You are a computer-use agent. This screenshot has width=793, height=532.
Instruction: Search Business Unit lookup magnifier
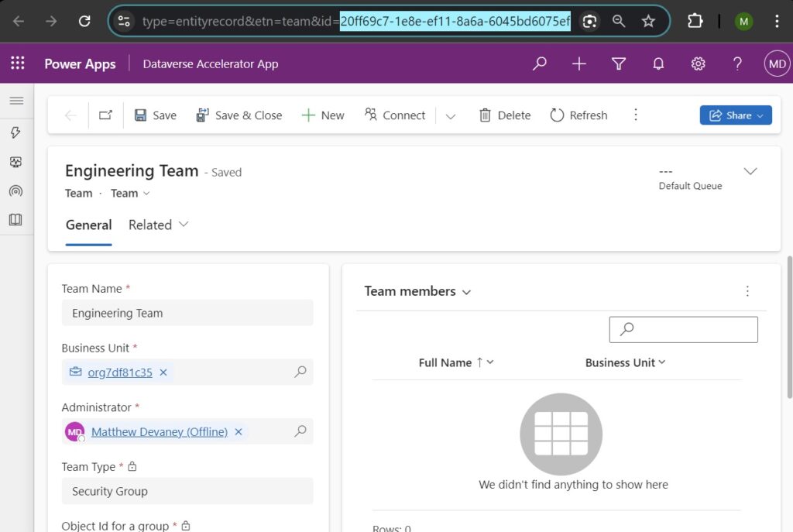pos(300,372)
